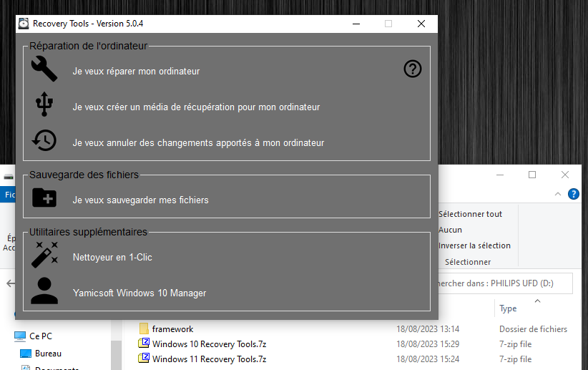
Task: Open help with the question-mark circle icon
Action: coord(413,69)
